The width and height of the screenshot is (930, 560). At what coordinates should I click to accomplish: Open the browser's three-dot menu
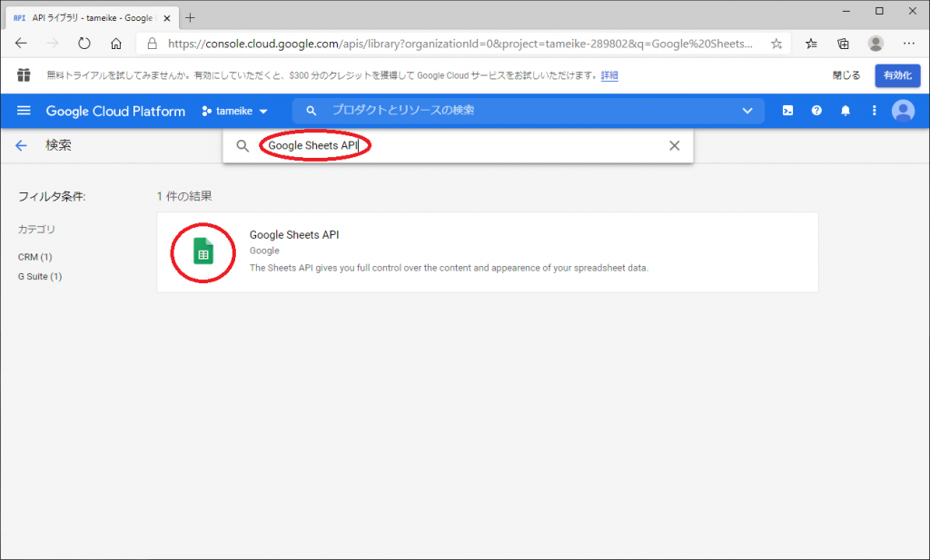pos(909,43)
